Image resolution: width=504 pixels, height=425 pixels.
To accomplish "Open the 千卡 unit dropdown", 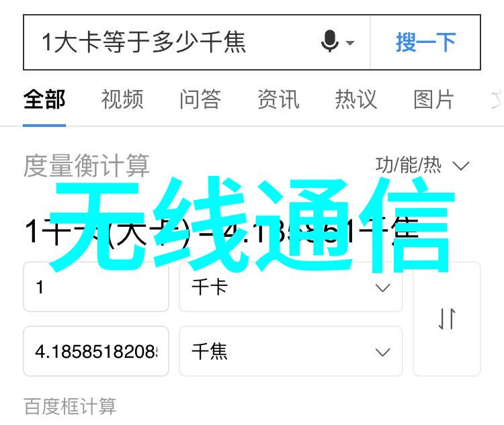I will (x=290, y=287).
